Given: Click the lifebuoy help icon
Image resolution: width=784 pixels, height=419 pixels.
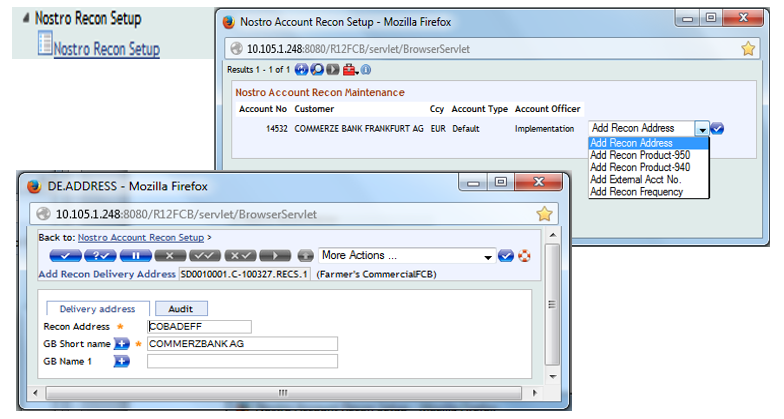Looking at the screenshot, I should (522, 256).
